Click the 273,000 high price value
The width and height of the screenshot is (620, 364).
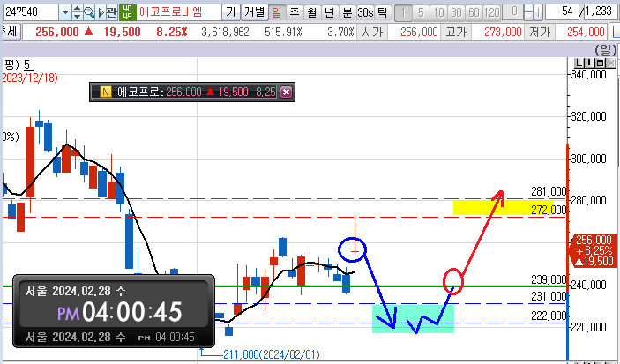coord(503,32)
